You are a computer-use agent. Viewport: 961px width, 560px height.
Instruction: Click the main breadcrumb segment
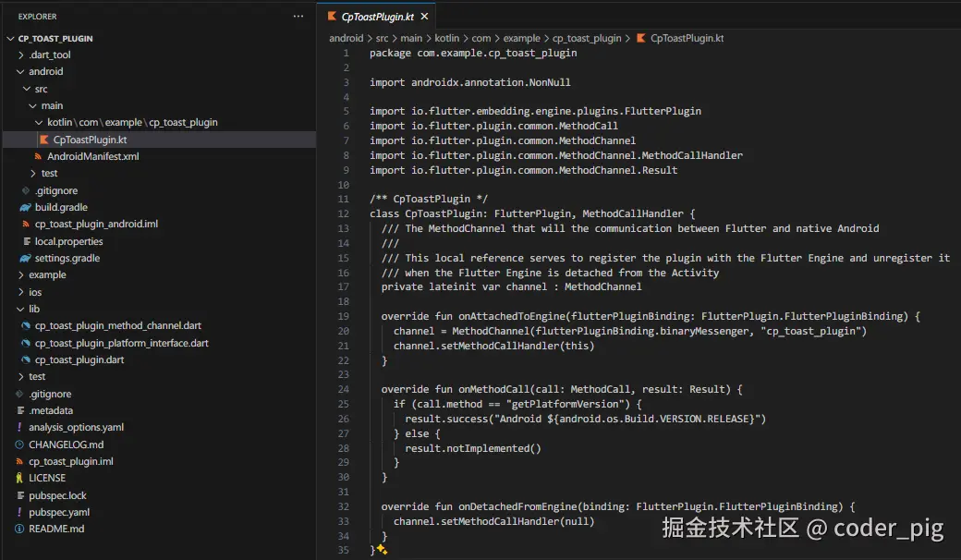click(411, 38)
